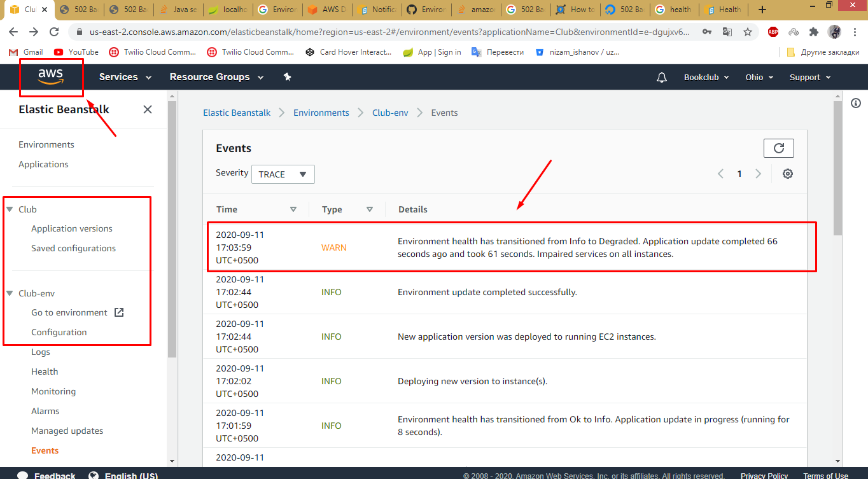Viewport: 868px width, 479px height.
Task: Click sidebar vertical scrollbar
Action: pos(172,229)
